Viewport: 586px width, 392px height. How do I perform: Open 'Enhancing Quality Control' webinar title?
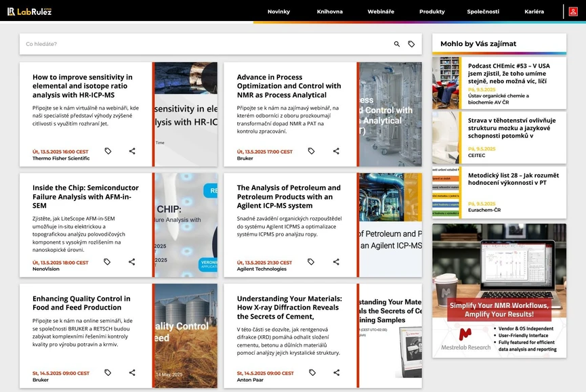pyautogui.click(x=81, y=303)
